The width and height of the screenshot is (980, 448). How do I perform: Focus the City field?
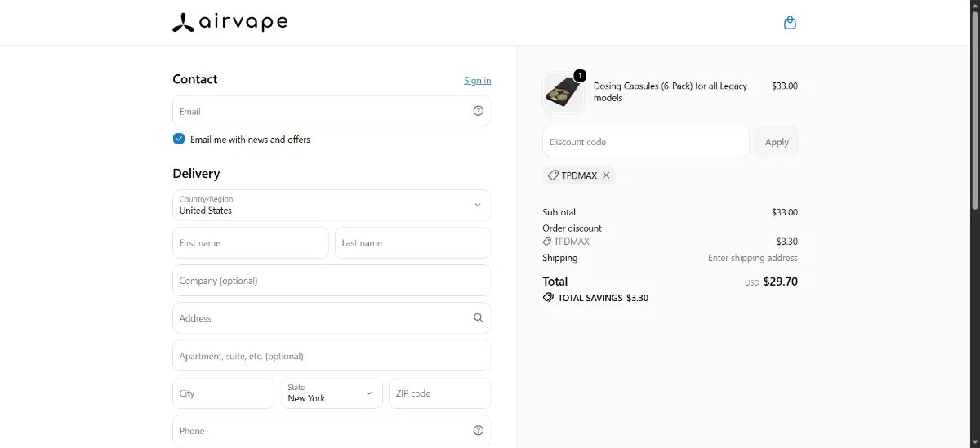tap(224, 393)
